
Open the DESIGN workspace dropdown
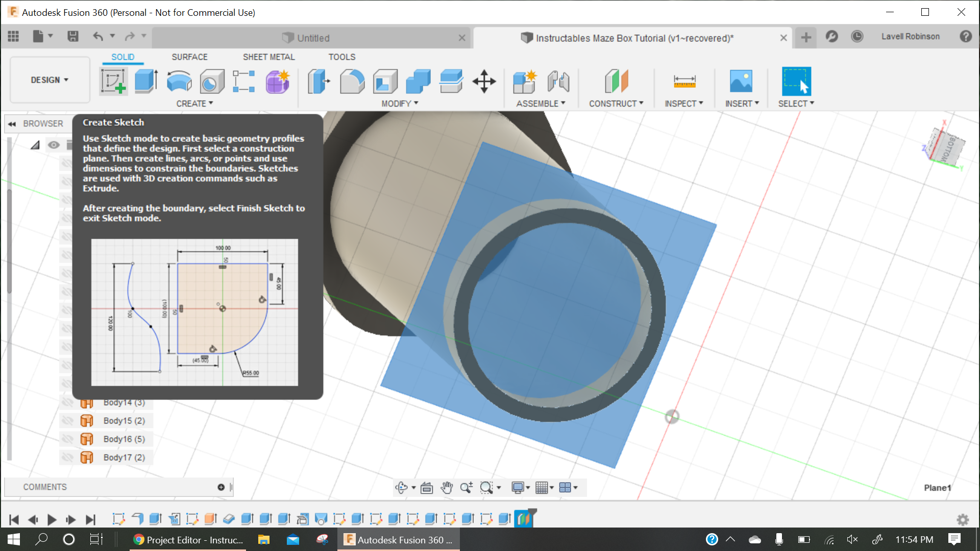point(50,80)
